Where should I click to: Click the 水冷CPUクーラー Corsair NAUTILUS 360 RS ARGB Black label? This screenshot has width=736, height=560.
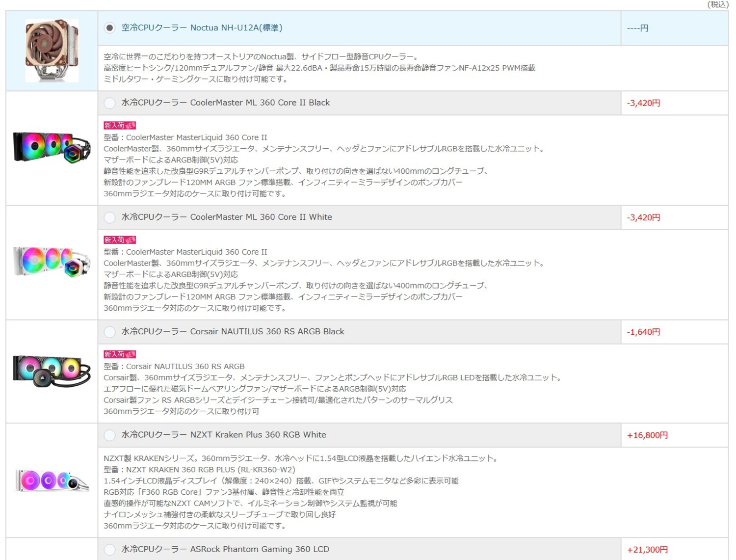[233, 331]
